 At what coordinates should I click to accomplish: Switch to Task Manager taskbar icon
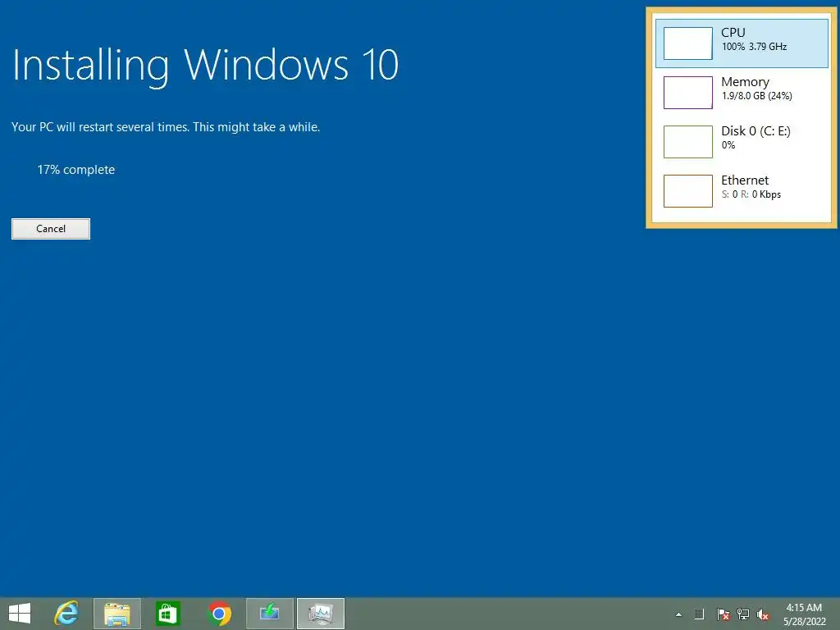321,614
